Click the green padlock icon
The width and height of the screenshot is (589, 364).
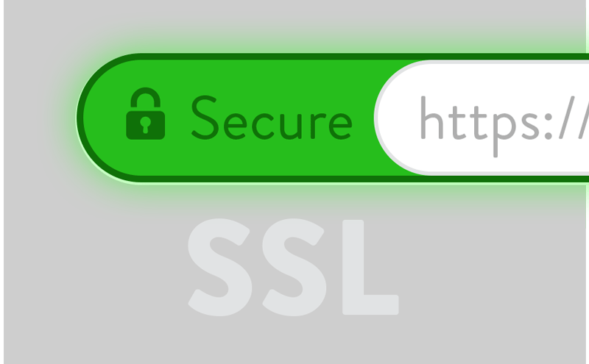coord(145,113)
